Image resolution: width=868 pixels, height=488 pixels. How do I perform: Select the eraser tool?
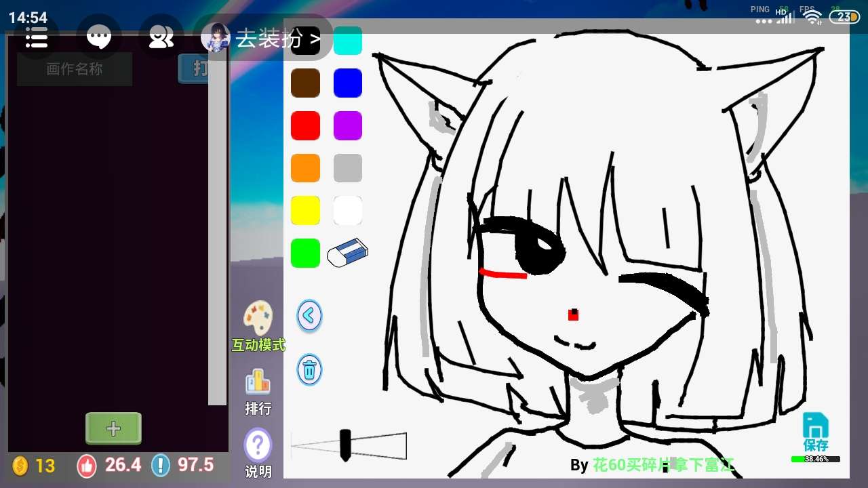tap(347, 252)
